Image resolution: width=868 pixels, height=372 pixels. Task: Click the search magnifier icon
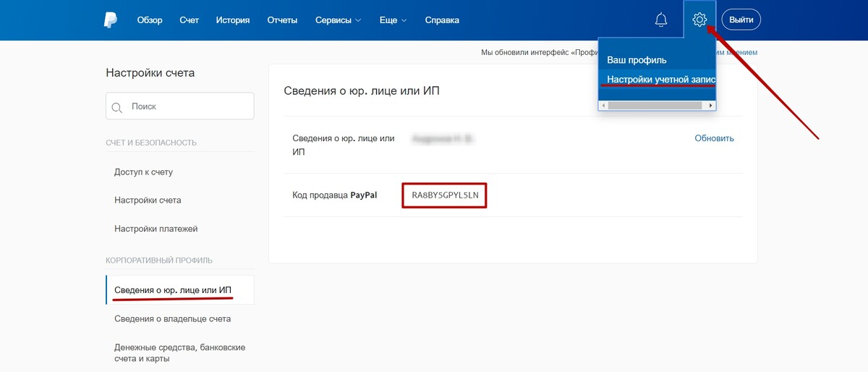(117, 107)
